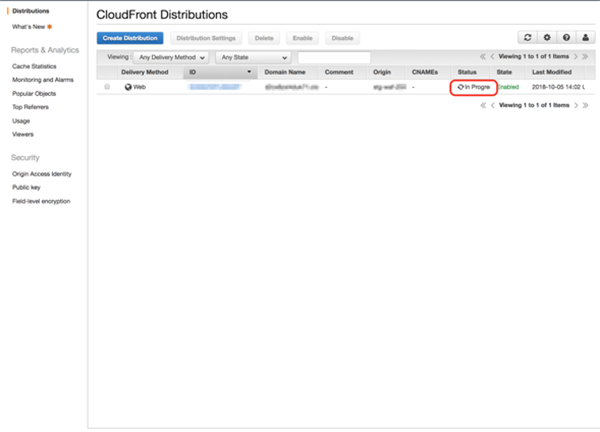Go to last page in top pager
This screenshot has height=432, width=600.
(x=585, y=57)
